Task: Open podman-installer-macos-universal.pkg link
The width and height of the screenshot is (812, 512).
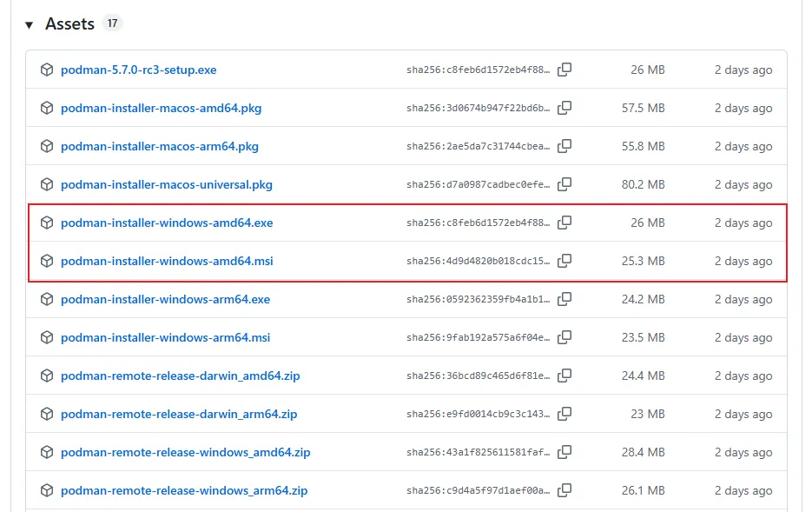Action: click(166, 184)
